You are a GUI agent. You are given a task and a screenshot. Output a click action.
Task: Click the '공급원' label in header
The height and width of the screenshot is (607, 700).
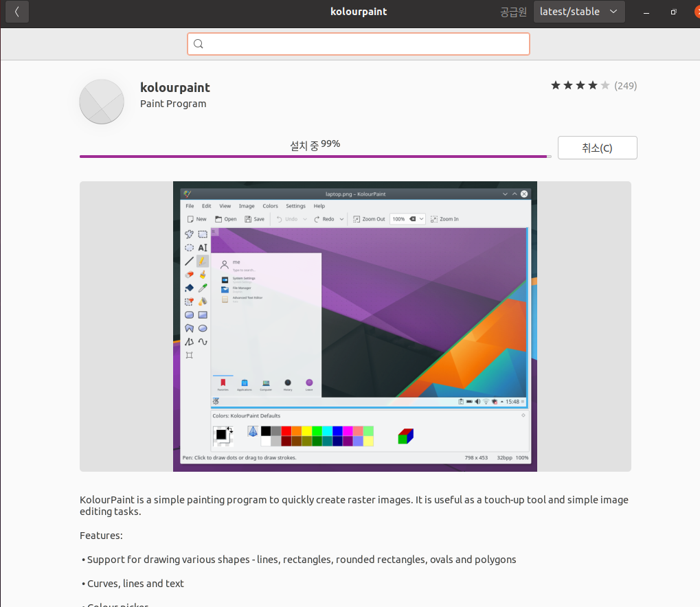coord(513,12)
